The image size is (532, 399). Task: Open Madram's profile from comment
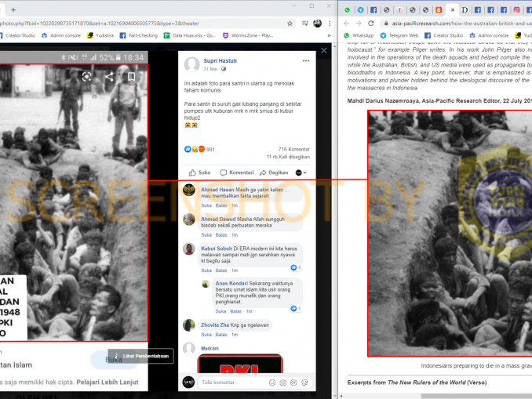tap(210, 348)
